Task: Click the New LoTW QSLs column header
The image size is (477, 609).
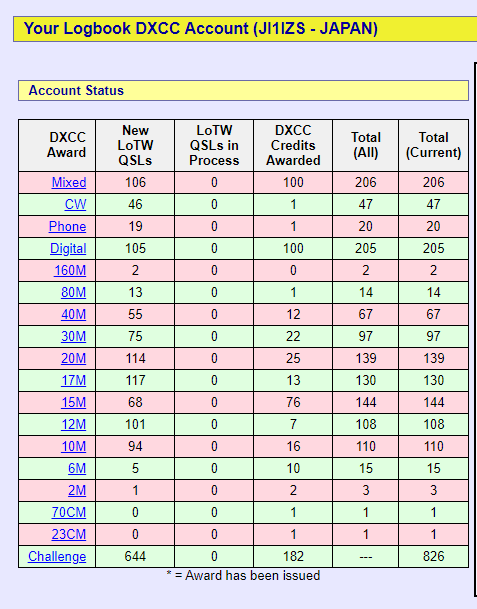Action: (135, 145)
